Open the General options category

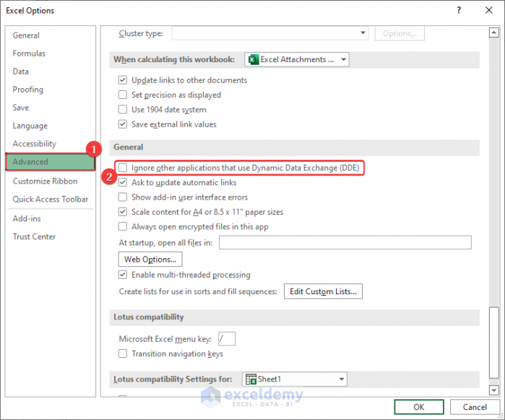[x=26, y=35]
